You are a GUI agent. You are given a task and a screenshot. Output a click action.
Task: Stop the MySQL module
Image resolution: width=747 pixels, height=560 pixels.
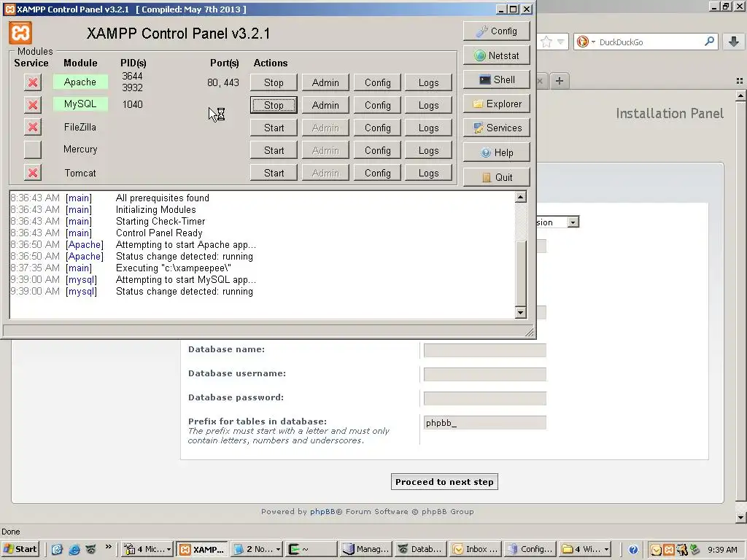coord(274,105)
